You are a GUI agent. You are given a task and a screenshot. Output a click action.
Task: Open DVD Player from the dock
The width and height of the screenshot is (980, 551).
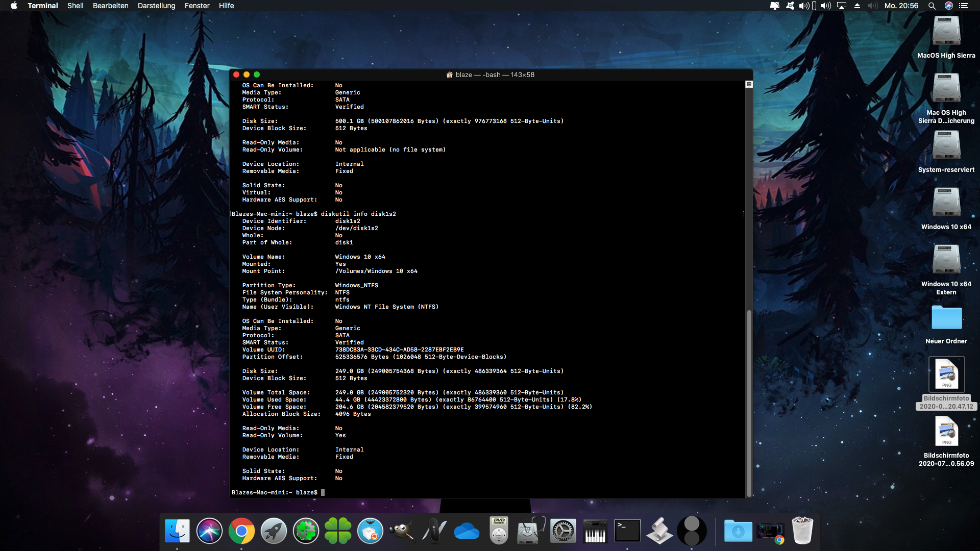pyautogui.click(x=499, y=531)
